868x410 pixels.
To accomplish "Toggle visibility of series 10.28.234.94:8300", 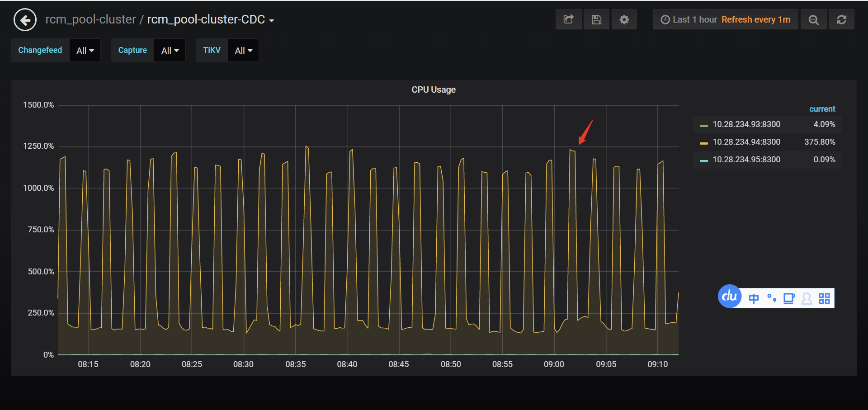I will coord(746,141).
